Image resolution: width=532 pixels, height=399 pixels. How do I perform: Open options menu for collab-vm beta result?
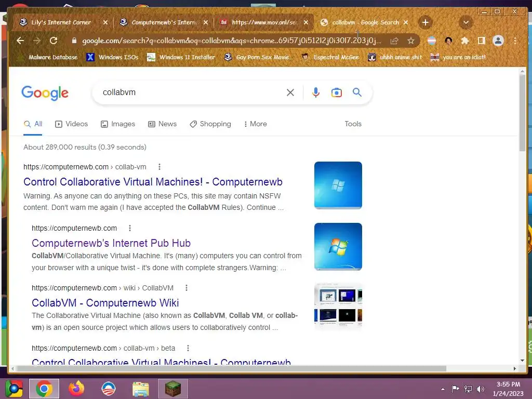188,348
